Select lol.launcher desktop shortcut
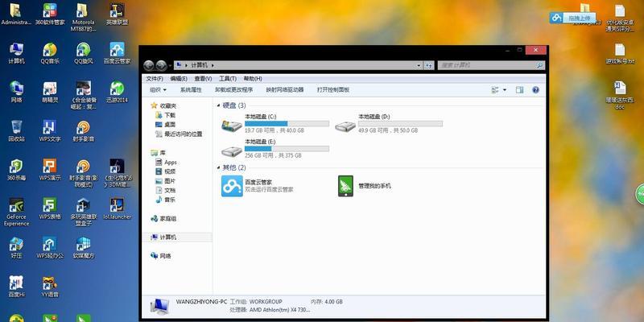Image resolution: width=644 pixels, height=322 pixels. coord(117,208)
